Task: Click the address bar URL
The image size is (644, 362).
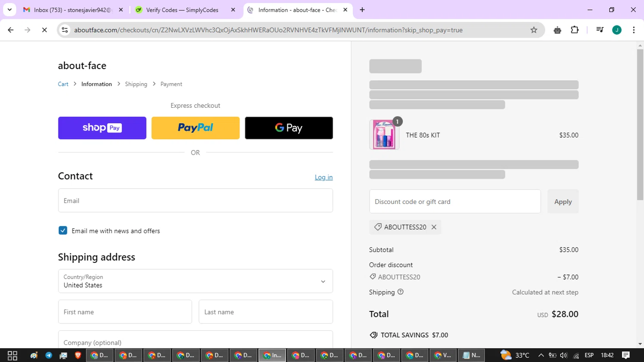Action: 268,30
